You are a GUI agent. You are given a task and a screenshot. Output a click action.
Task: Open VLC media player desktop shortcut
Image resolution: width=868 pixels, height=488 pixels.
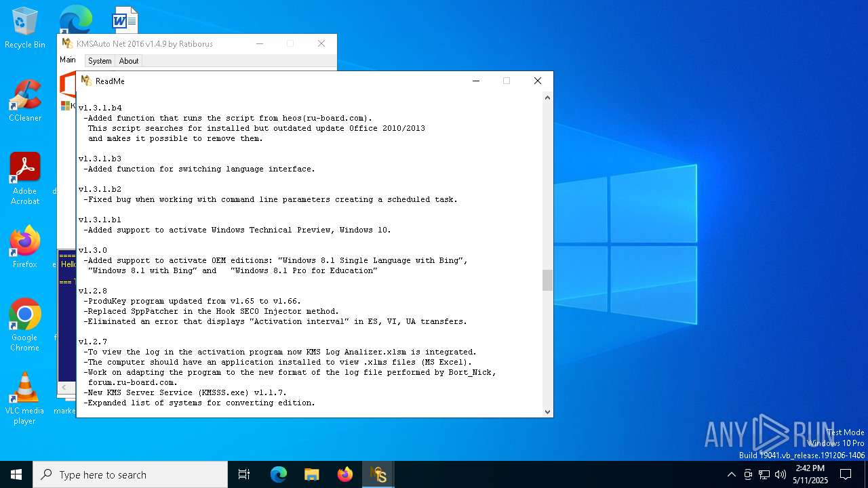(x=25, y=399)
